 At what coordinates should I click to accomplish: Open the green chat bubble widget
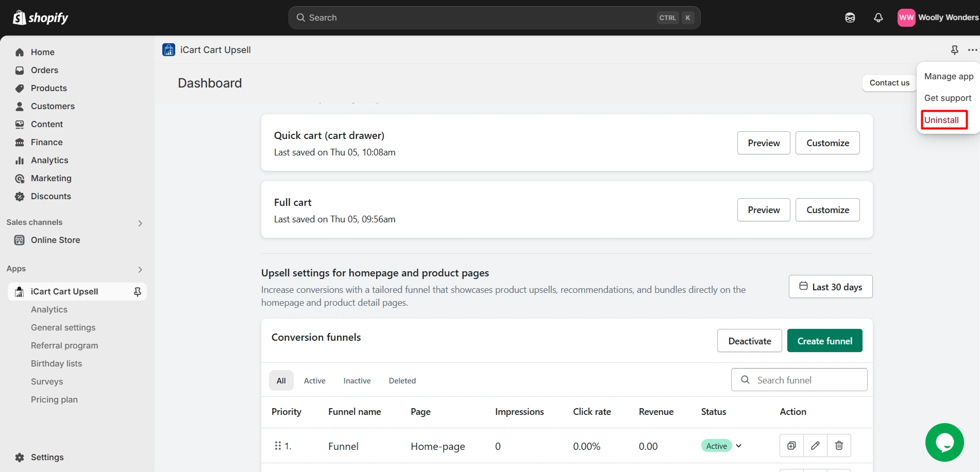(944, 442)
